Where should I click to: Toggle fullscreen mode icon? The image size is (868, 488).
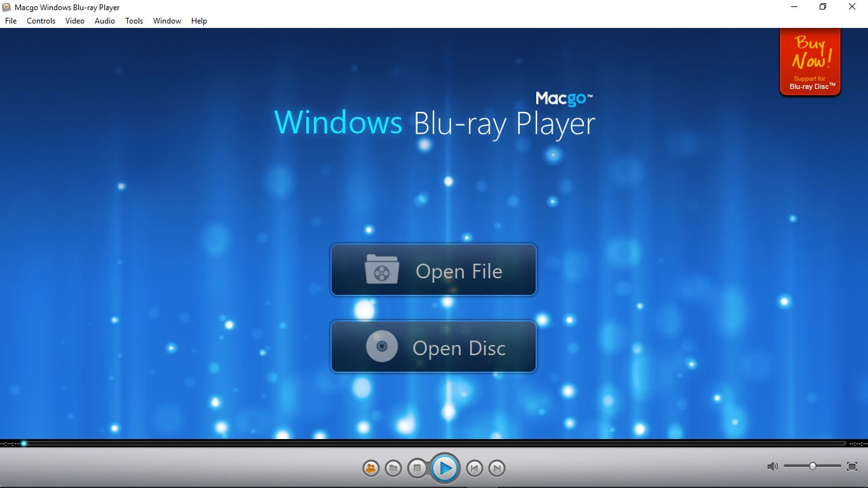[x=852, y=466]
